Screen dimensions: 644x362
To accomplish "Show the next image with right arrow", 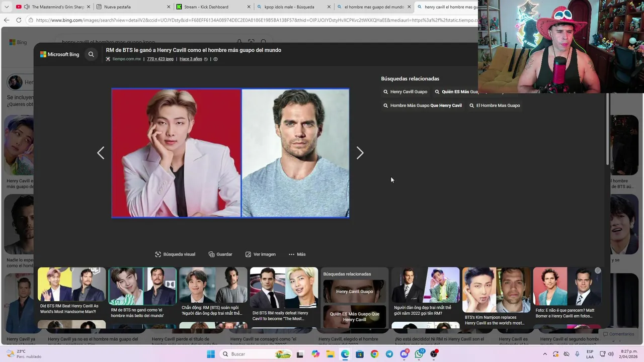I will pos(360,153).
